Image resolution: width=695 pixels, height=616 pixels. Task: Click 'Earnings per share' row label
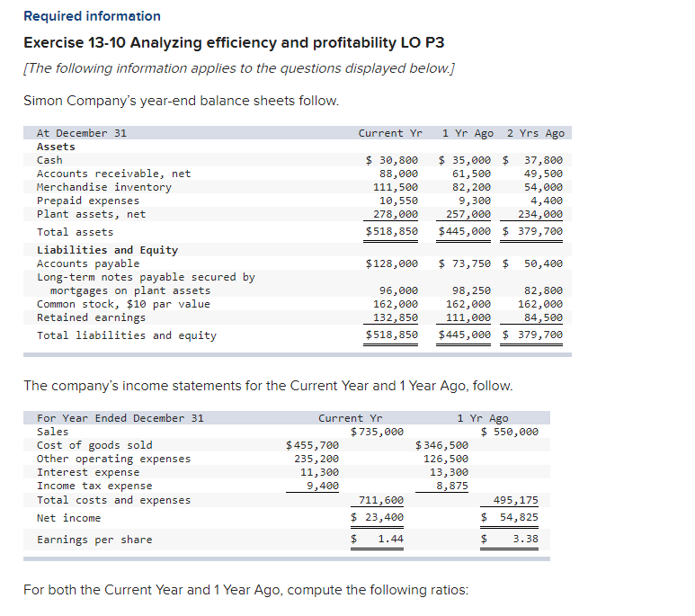[x=94, y=540]
